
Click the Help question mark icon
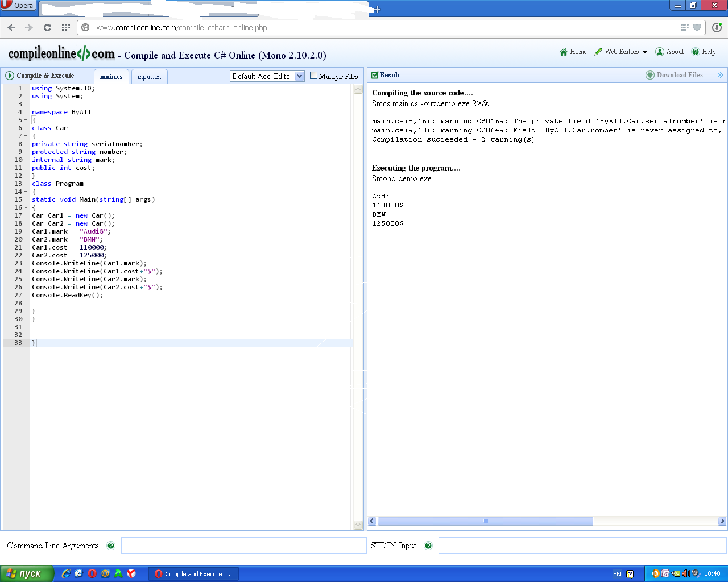695,52
